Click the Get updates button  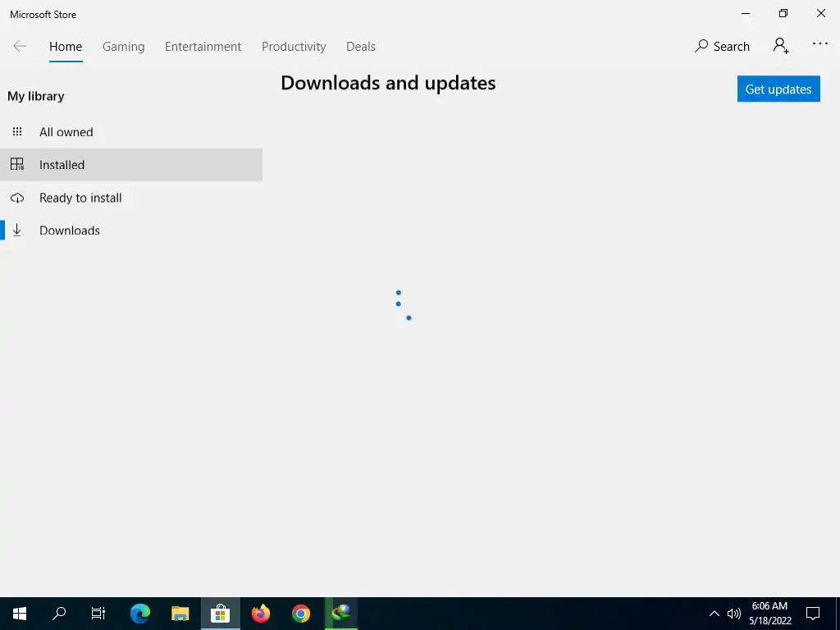tap(778, 89)
